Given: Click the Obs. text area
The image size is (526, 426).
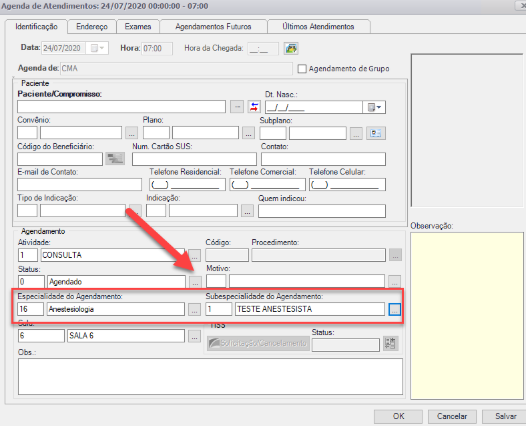Looking at the screenshot, I should pos(210,377).
